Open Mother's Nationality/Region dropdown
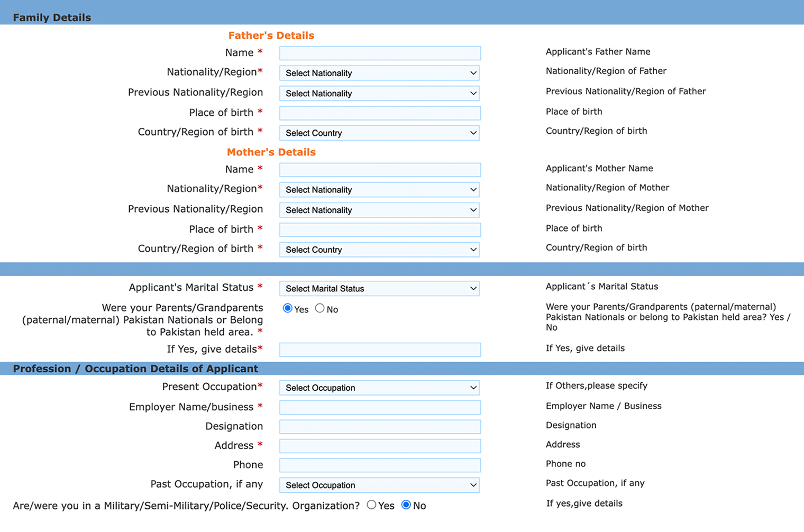 (379, 190)
